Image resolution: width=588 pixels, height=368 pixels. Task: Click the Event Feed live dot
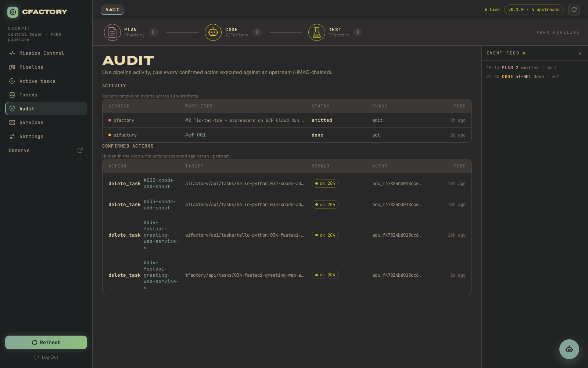[x=524, y=53]
